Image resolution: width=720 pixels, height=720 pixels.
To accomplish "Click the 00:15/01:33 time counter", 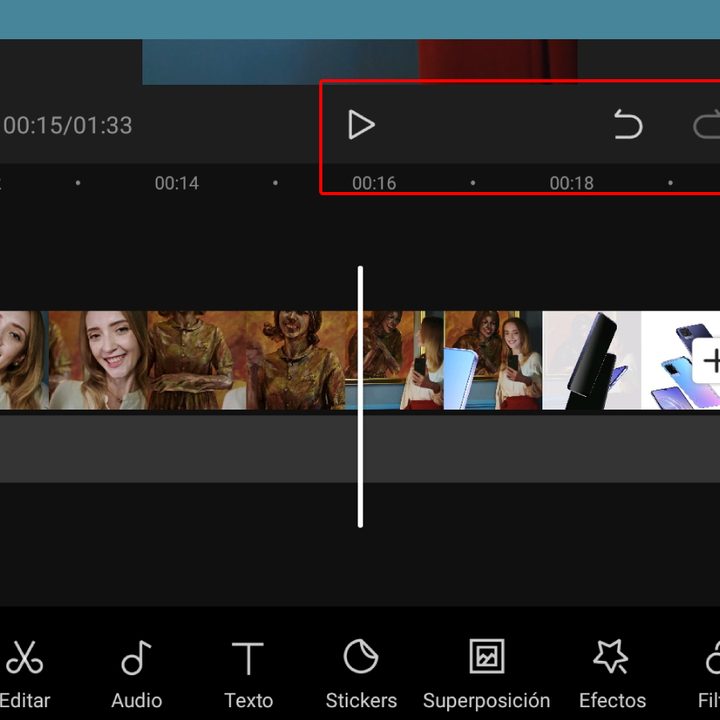I will click(68, 125).
